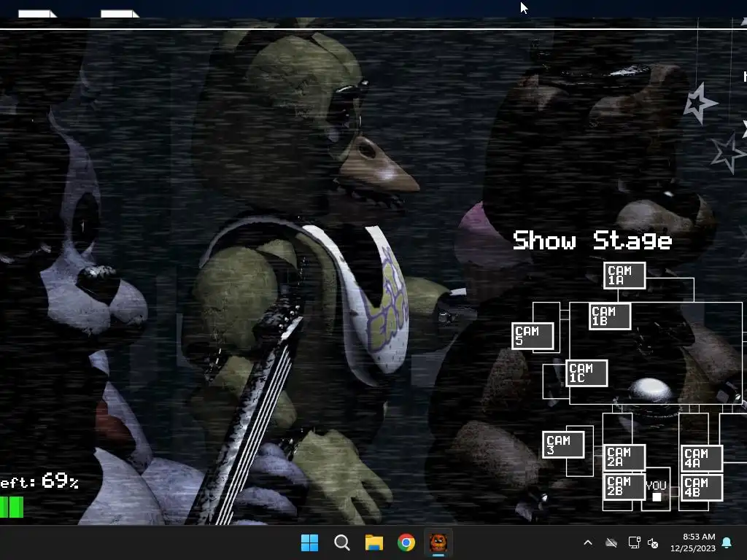Select CAM 2A hallway camera

coord(624,457)
